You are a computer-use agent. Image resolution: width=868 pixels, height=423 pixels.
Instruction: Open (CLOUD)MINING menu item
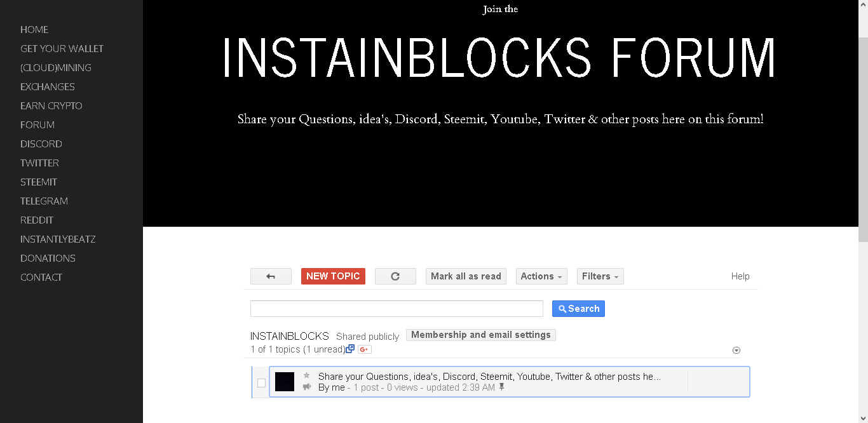pyautogui.click(x=56, y=68)
